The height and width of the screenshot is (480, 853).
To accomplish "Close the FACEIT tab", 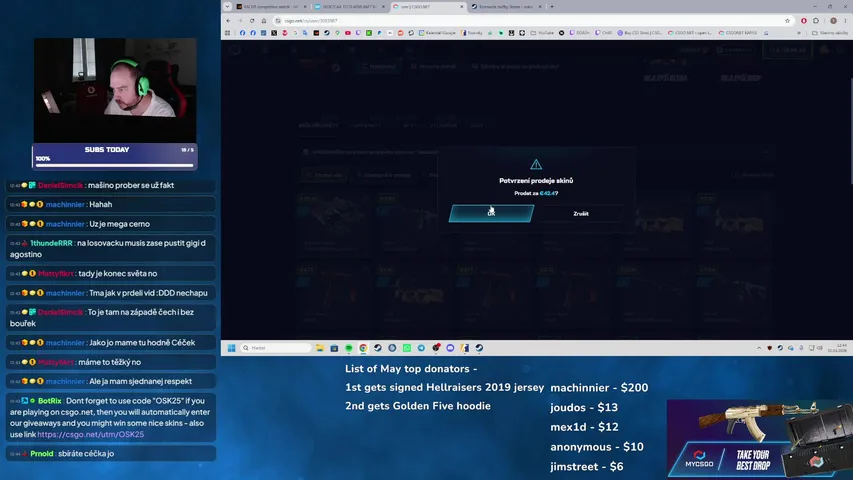I will click(x=305, y=7).
